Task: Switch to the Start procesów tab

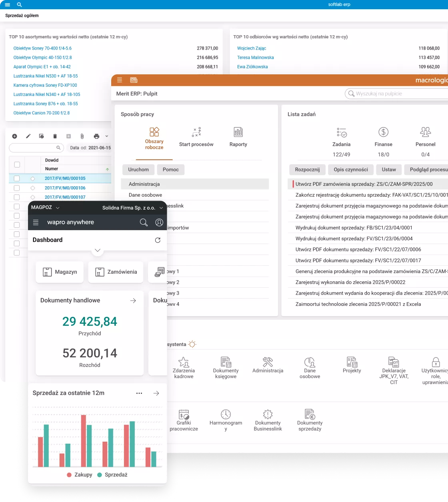Action: coord(196,137)
